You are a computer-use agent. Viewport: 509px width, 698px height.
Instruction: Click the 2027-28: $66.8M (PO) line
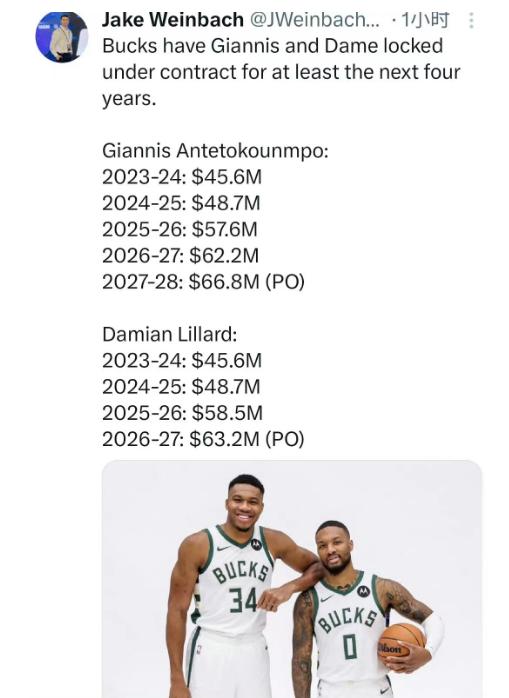tap(203, 282)
